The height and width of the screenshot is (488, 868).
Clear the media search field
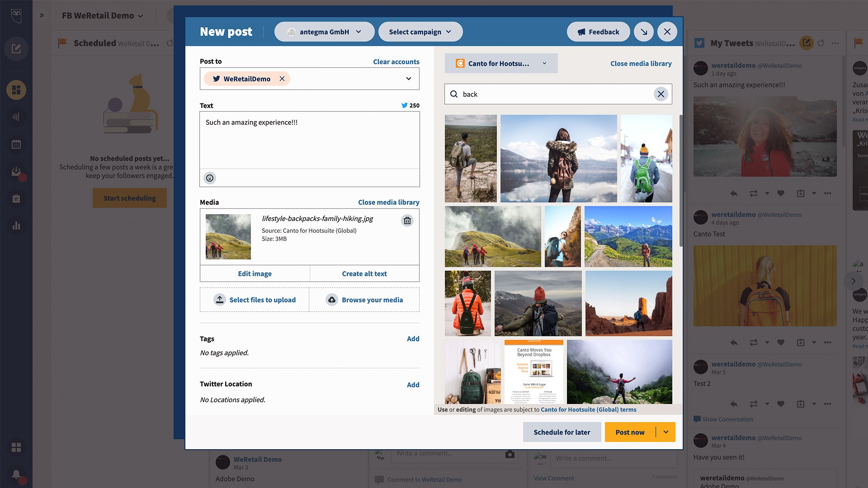(661, 94)
